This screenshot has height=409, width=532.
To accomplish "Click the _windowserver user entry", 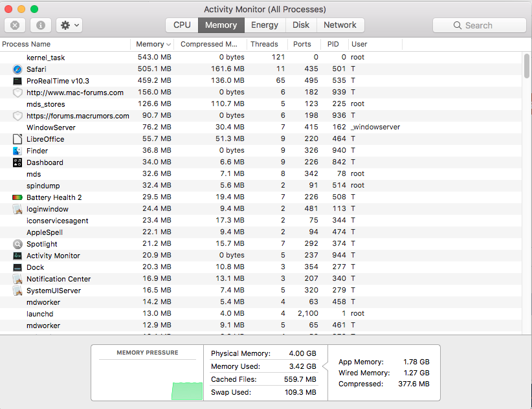I will pyautogui.click(x=375, y=127).
